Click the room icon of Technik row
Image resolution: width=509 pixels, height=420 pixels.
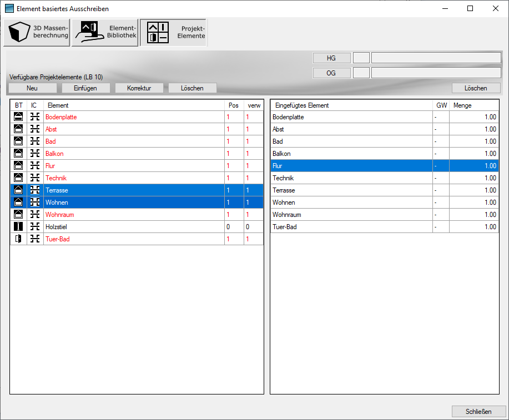tap(18, 178)
